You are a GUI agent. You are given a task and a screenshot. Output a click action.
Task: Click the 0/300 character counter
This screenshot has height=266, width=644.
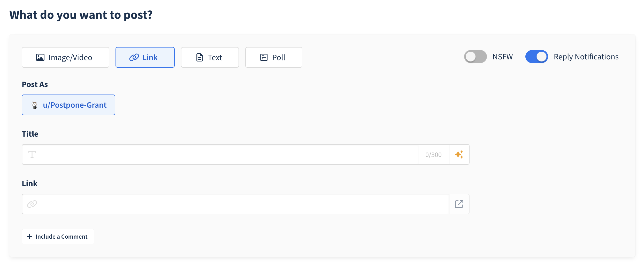(x=433, y=155)
